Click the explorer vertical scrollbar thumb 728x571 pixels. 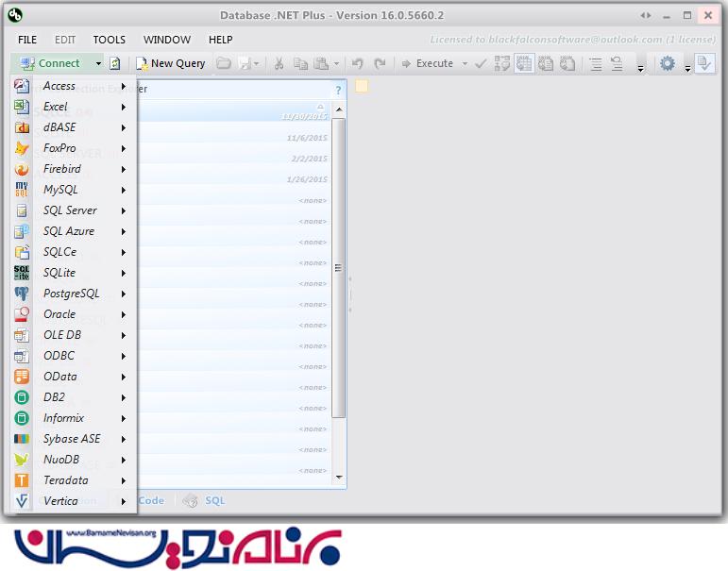[x=338, y=268]
